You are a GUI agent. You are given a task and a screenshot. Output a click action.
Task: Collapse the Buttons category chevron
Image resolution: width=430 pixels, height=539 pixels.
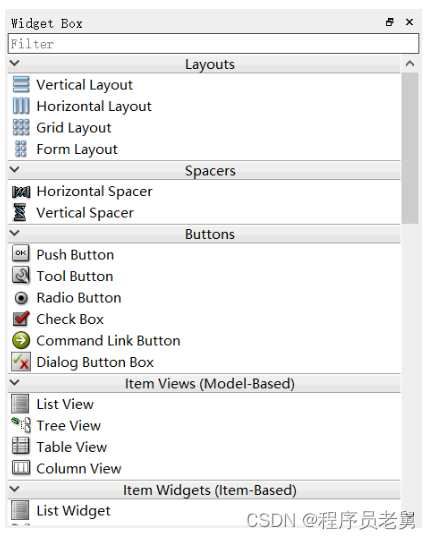pos(15,233)
